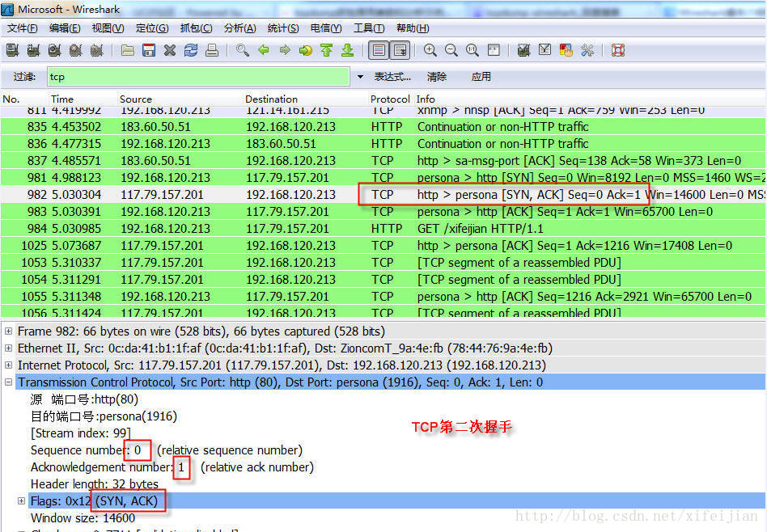
Task: Open filter history dropdown arrow
Action: click(361, 77)
